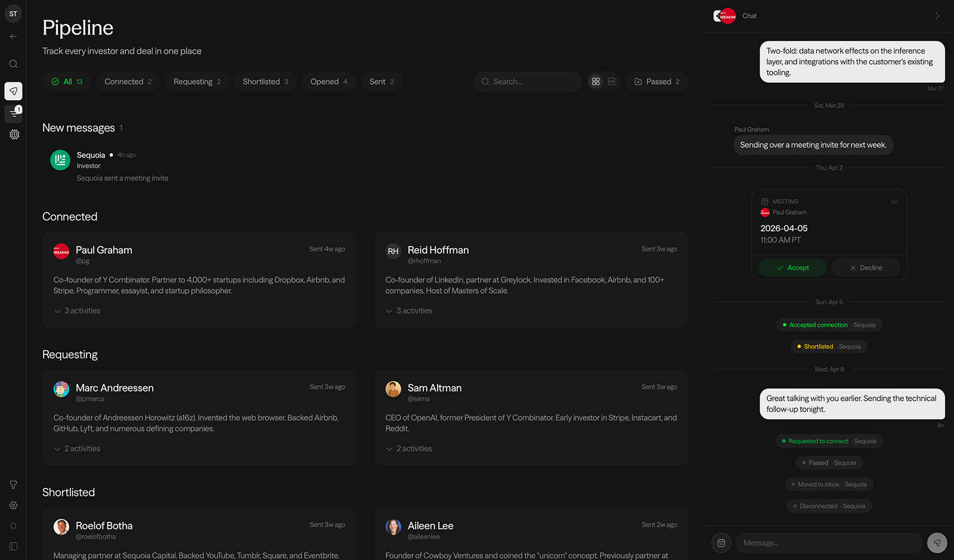954x560 pixels.
Task: Click the chat header avatar
Action: 725,16
